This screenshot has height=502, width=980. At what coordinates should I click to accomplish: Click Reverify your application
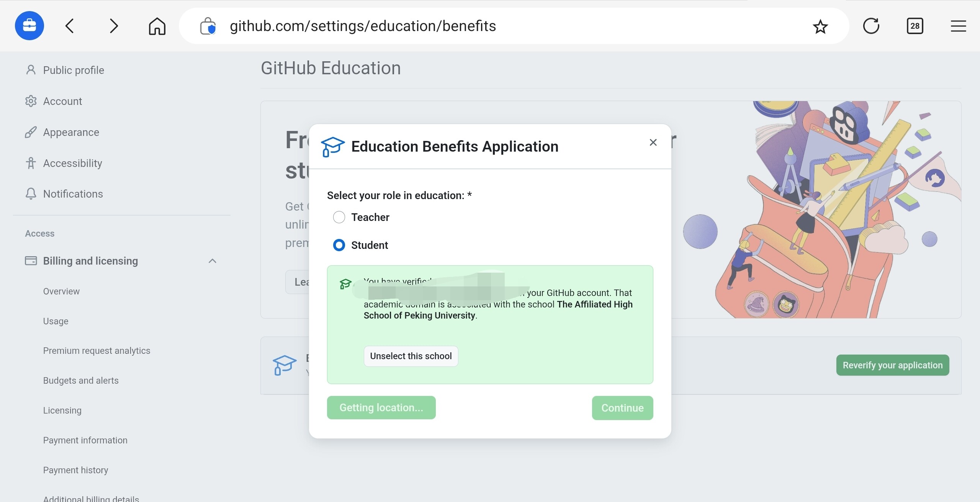(892, 365)
